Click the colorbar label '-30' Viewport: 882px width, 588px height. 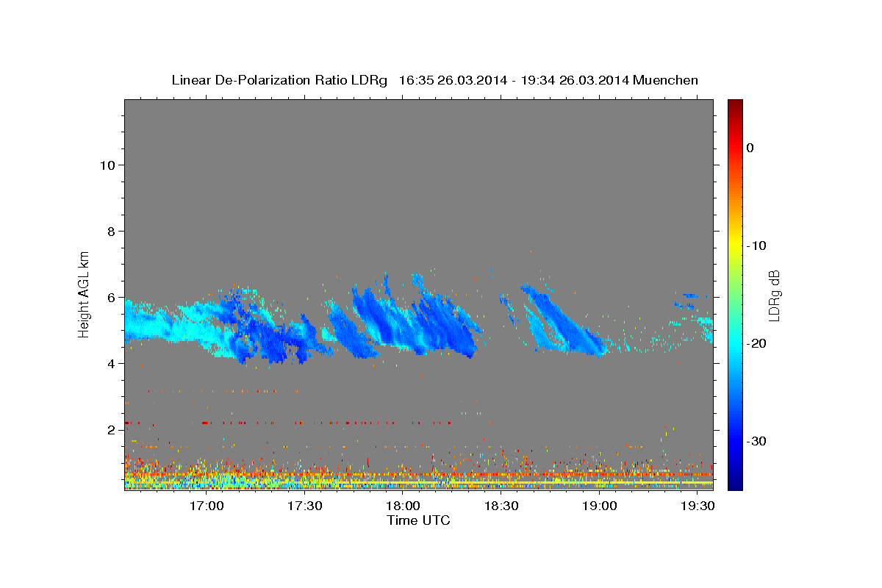[756, 441]
